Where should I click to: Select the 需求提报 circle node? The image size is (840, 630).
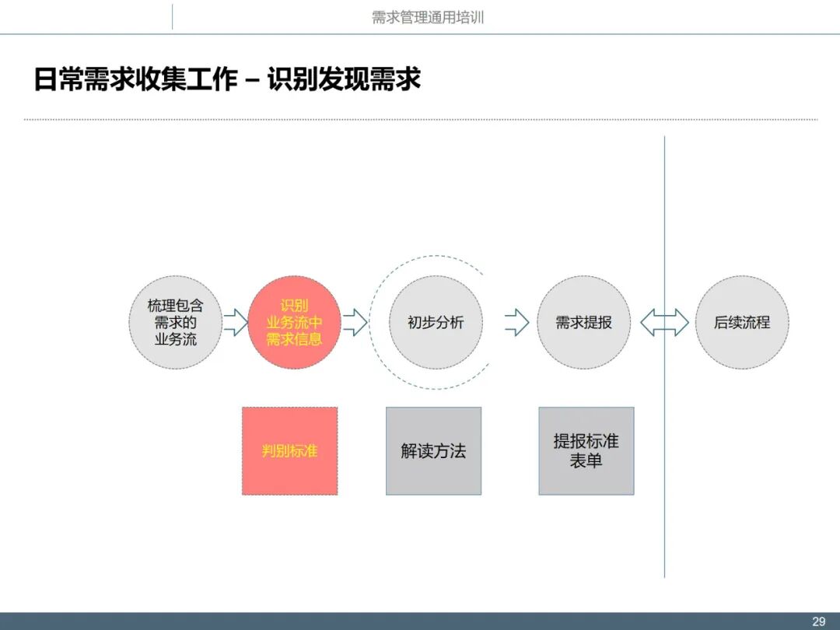(583, 321)
